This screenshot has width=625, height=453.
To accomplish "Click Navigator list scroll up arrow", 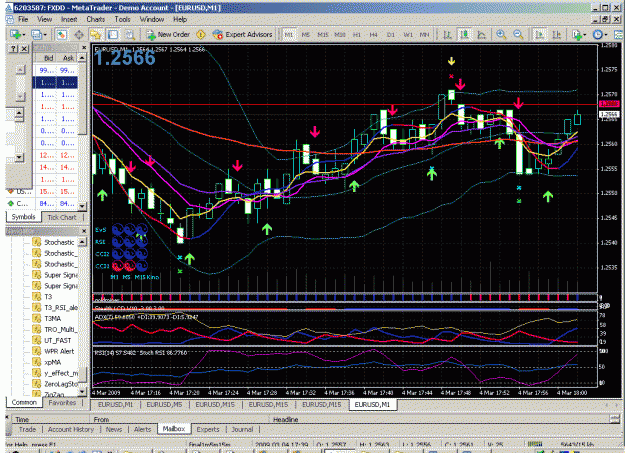I will click(x=82, y=242).
